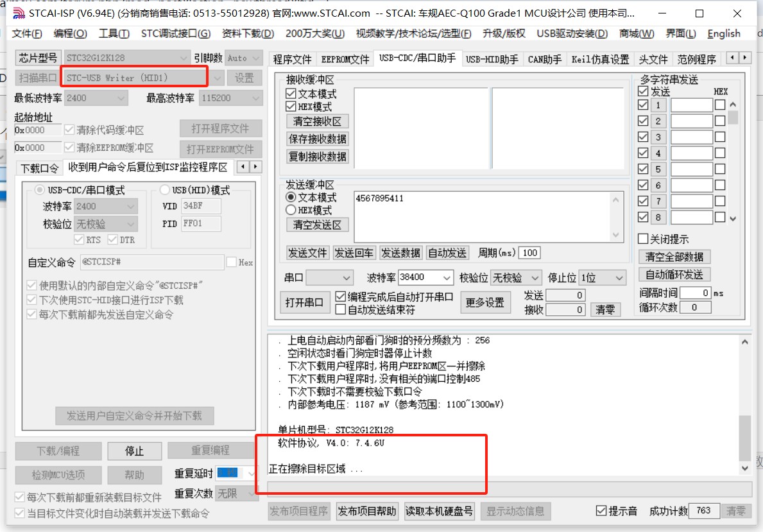Viewport: 763px width, 532px height.
Task: Select 文本模式 radio in send buffer
Action: click(x=291, y=197)
